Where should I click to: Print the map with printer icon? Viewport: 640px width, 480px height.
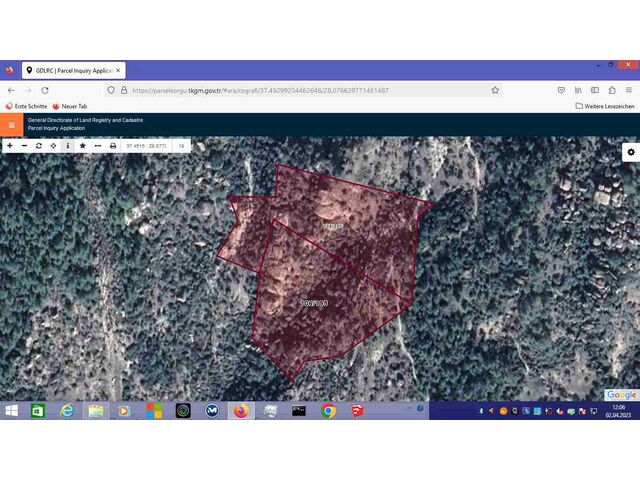pyautogui.click(x=113, y=146)
